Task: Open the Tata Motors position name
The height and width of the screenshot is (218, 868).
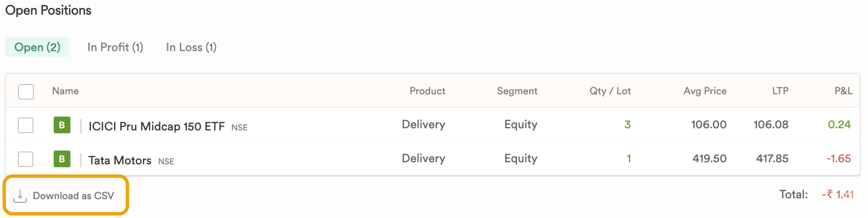Action: [x=120, y=160]
